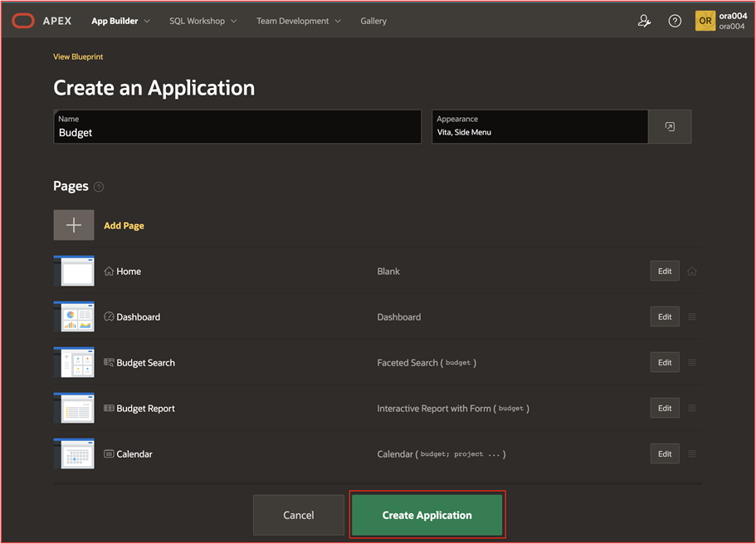Click the Dashboard page gauge icon
Screen dimensions: 756x544
(x=109, y=316)
